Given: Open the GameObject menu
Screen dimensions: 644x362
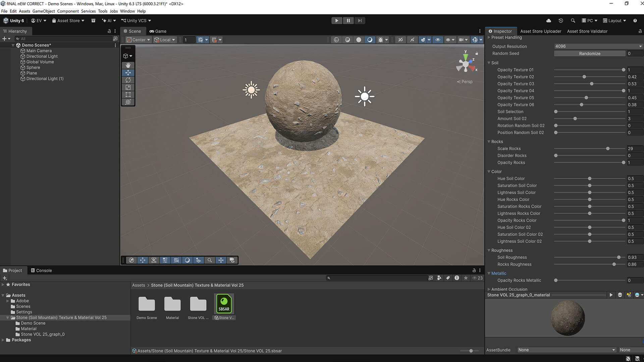Looking at the screenshot, I should pos(44,11).
